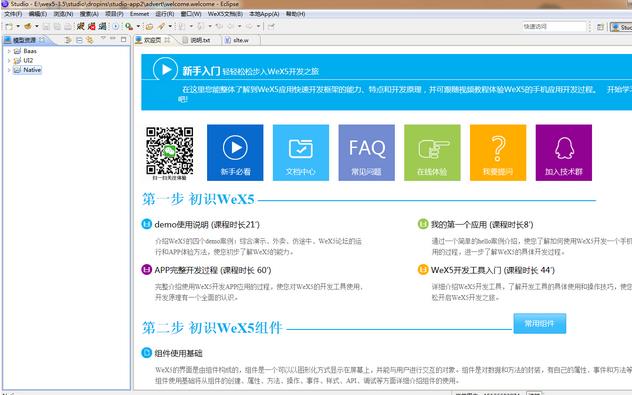Click the green icon beside 我的第一个应用

click(423, 224)
